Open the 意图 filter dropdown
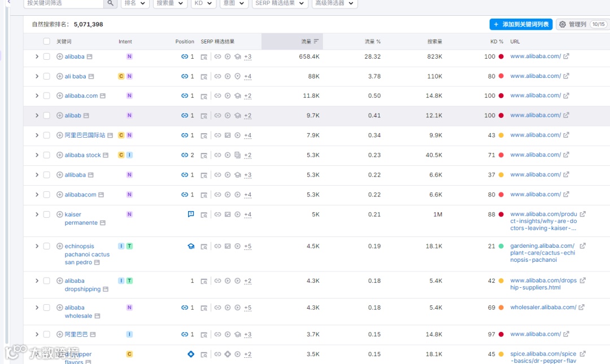The height and width of the screenshot is (364, 610). (234, 3)
